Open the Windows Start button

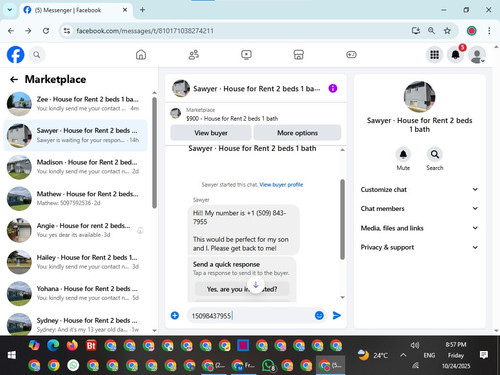pyautogui.click(x=12, y=355)
